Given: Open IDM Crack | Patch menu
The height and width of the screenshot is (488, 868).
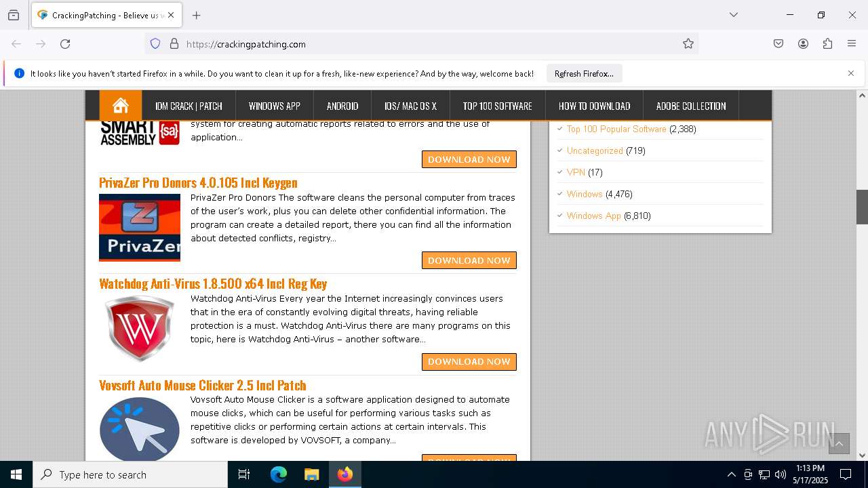Looking at the screenshot, I should (189, 106).
